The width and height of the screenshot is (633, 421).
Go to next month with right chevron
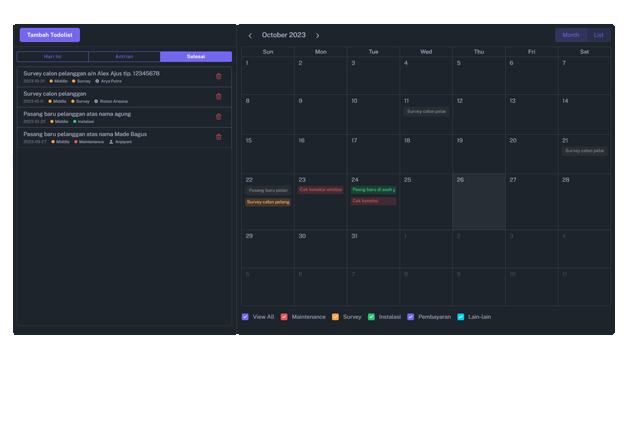click(318, 35)
